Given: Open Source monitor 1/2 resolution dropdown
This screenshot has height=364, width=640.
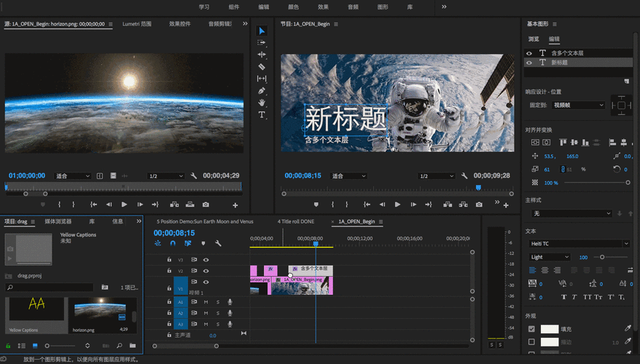Looking at the screenshot, I should pyautogui.click(x=165, y=176).
